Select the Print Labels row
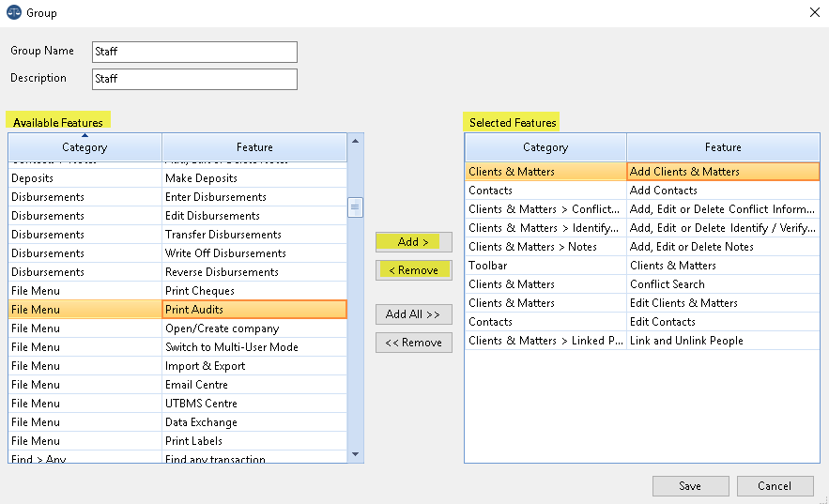The height and width of the screenshot is (504, 829). [177, 440]
